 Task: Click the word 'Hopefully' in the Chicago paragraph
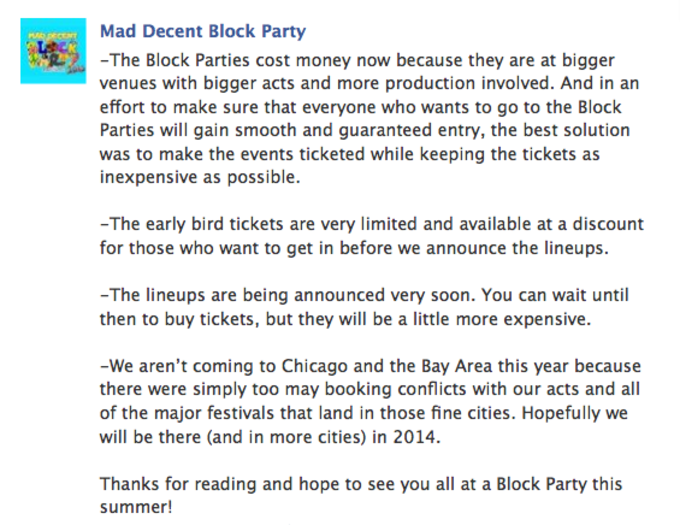(560, 413)
